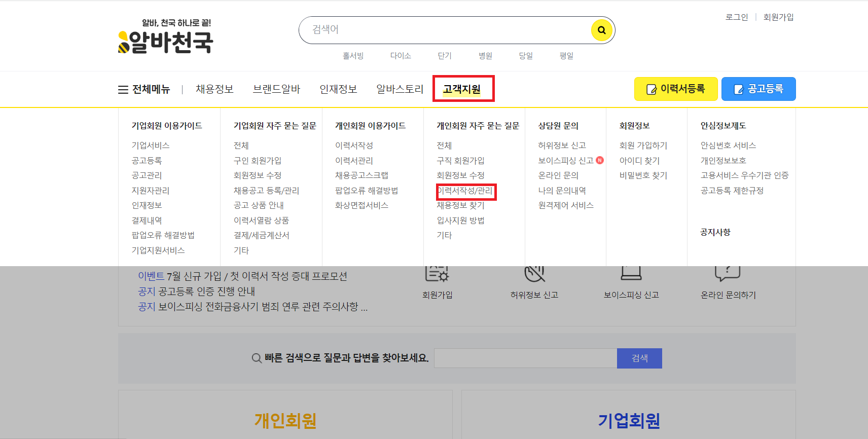Open 채용정보 찾기 link
The height and width of the screenshot is (439, 868).
[x=461, y=205]
